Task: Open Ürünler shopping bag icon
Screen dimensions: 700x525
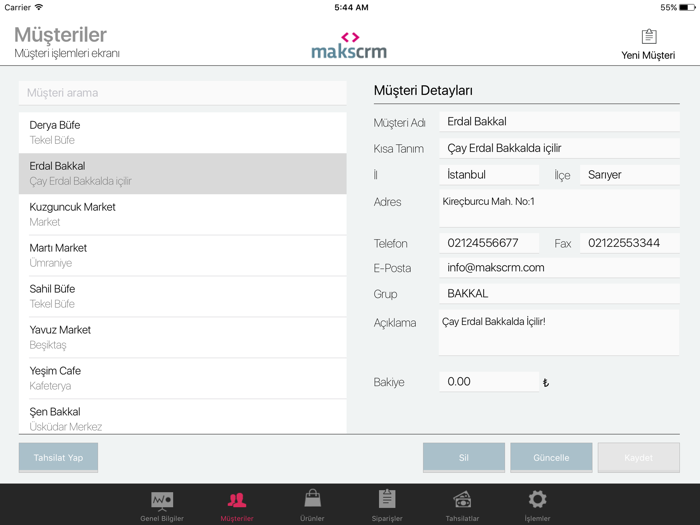Action: [x=312, y=499]
